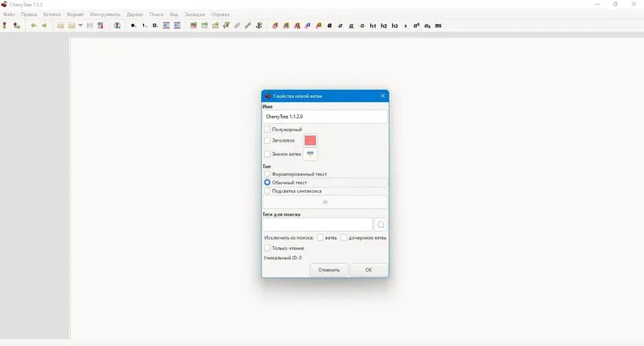Open the red header color swatch

click(x=310, y=140)
